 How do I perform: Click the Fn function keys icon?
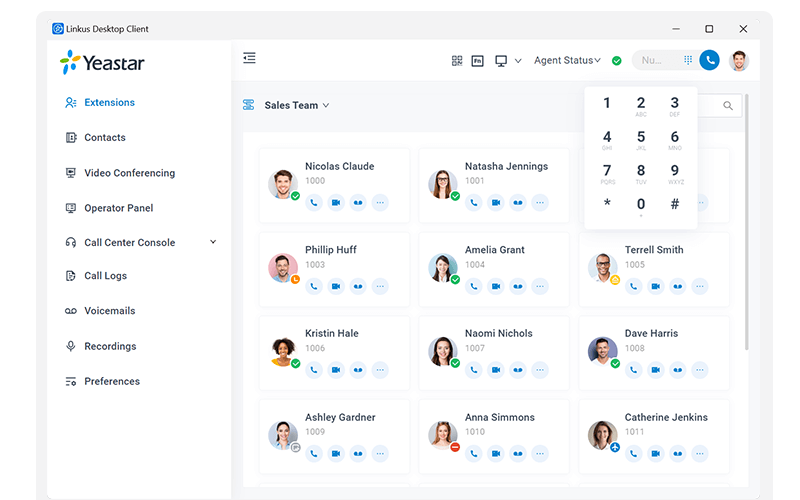pyautogui.click(x=478, y=61)
